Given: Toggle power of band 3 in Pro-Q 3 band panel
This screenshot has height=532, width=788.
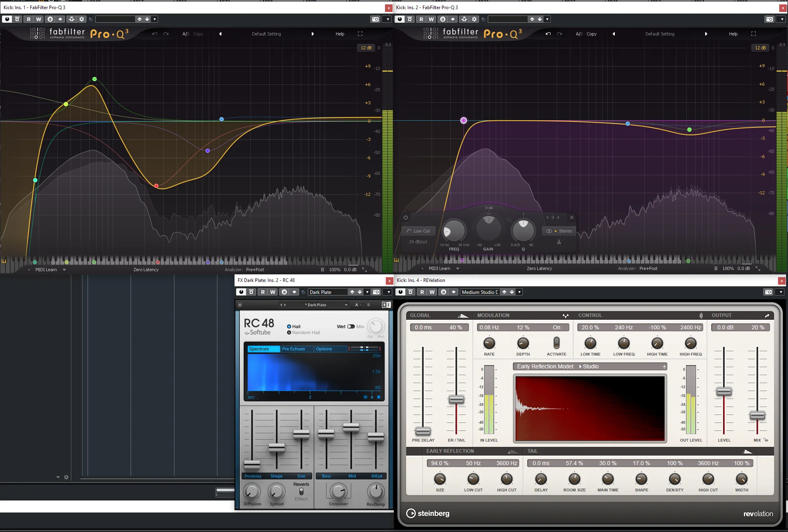Looking at the screenshot, I should pyautogui.click(x=405, y=217).
